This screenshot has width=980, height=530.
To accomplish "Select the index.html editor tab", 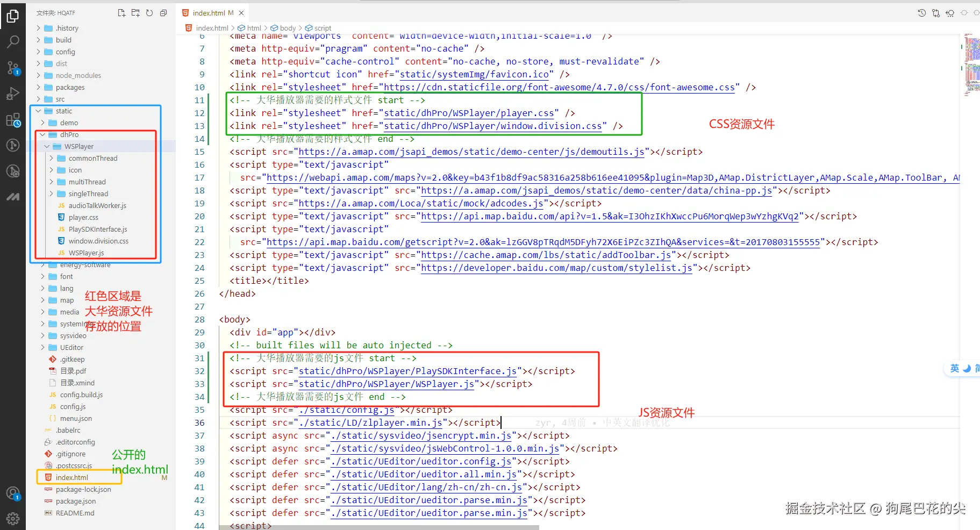I will [213, 13].
